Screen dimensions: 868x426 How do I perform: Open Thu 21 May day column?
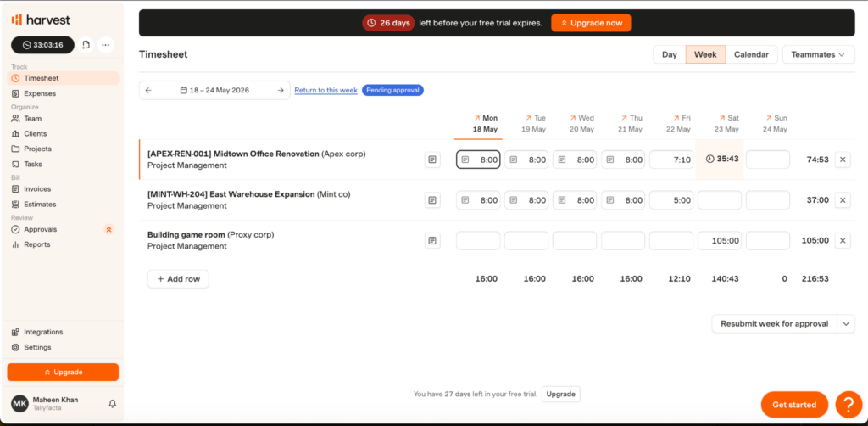(630, 124)
